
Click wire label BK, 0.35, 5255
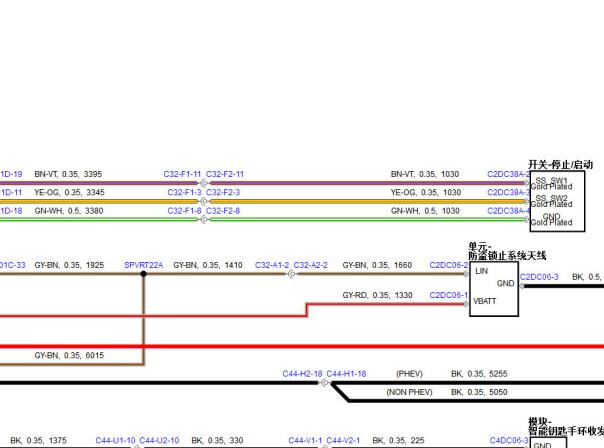pos(479,374)
